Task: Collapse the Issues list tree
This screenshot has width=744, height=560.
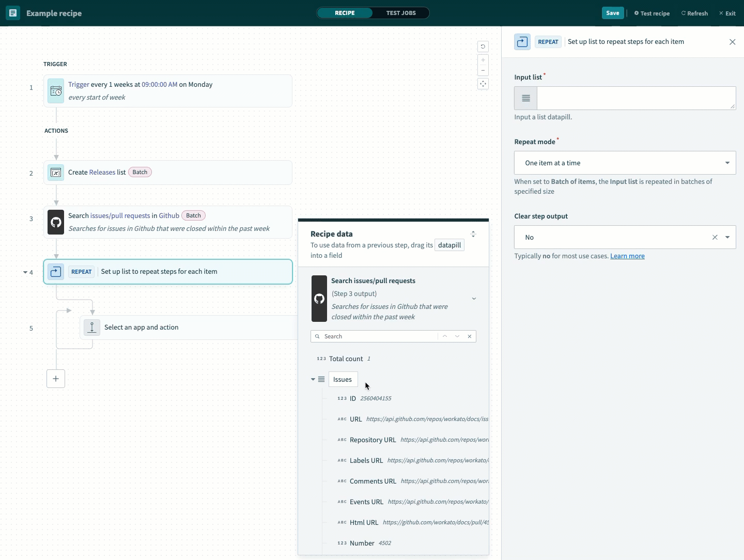Action: pyautogui.click(x=313, y=379)
